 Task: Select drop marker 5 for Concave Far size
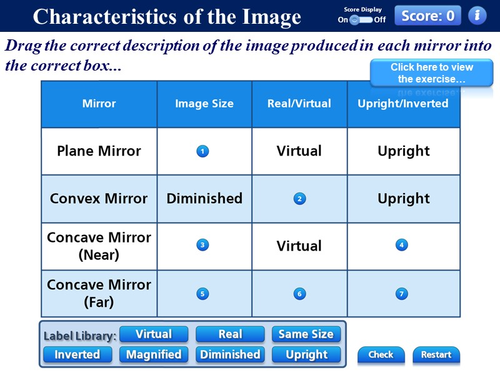[203, 294]
